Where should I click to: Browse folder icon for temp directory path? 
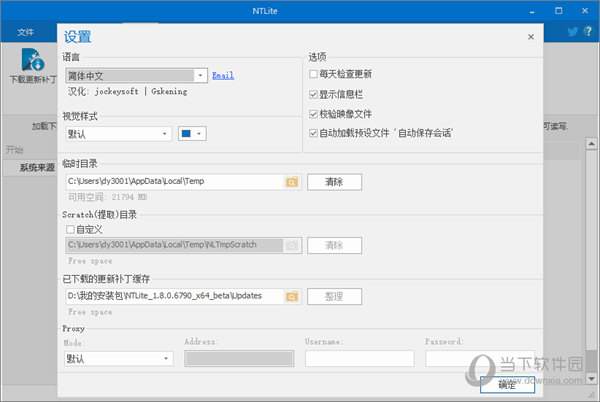(x=292, y=182)
